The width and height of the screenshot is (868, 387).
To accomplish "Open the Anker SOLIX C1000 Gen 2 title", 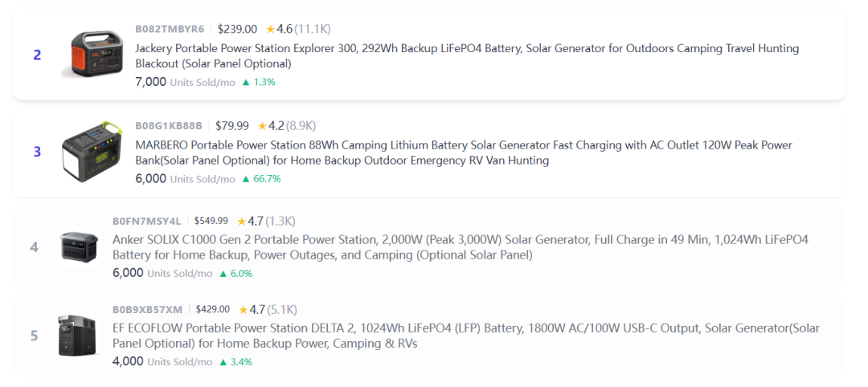I will click(x=461, y=247).
